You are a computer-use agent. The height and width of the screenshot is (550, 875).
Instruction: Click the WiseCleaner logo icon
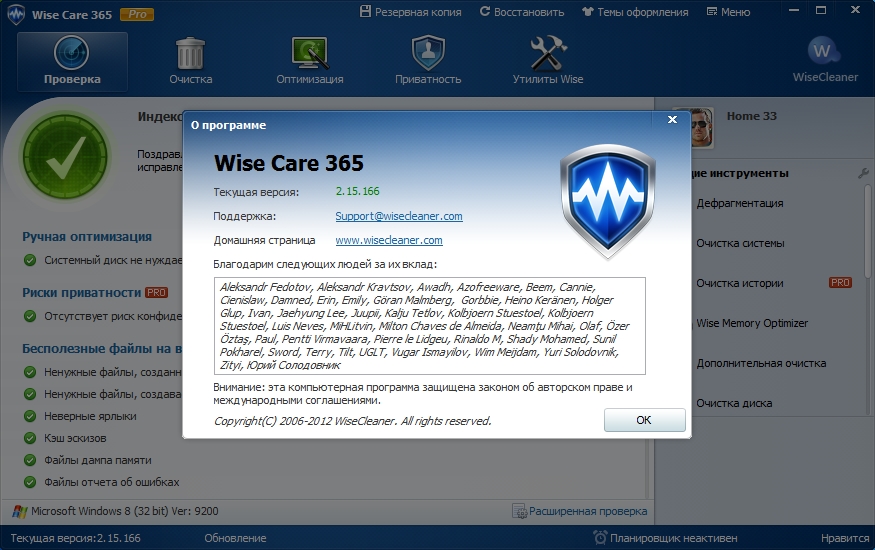click(x=824, y=51)
